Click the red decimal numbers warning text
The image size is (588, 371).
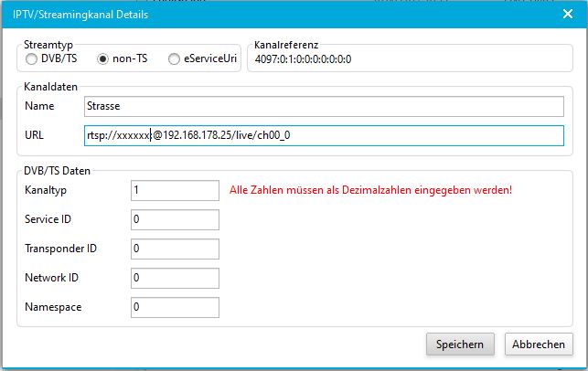tap(369, 190)
